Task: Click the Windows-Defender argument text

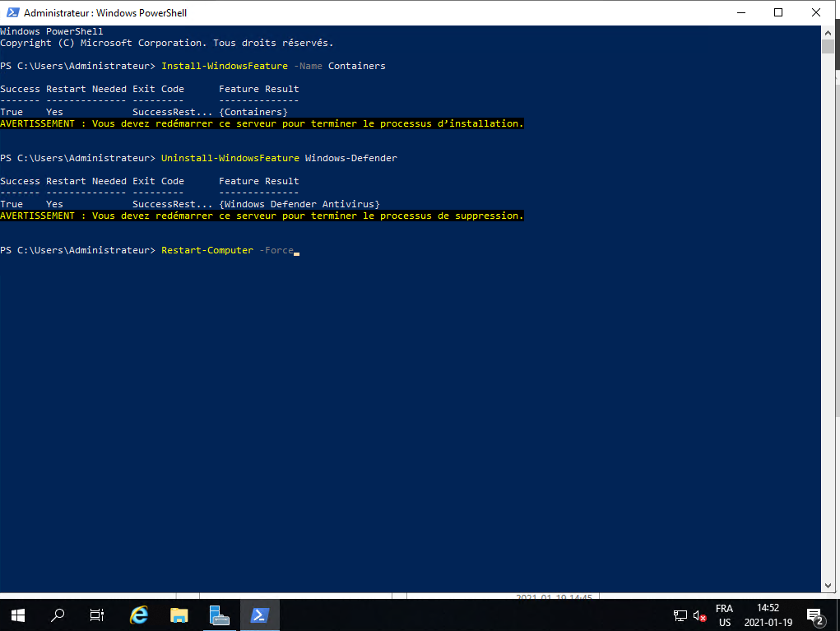Action: pyautogui.click(x=351, y=158)
